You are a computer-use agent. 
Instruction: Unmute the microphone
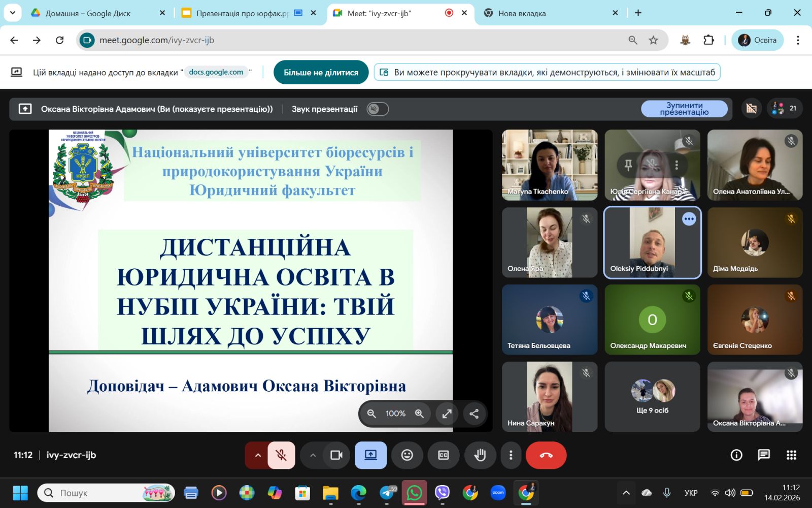click(281, 455)
